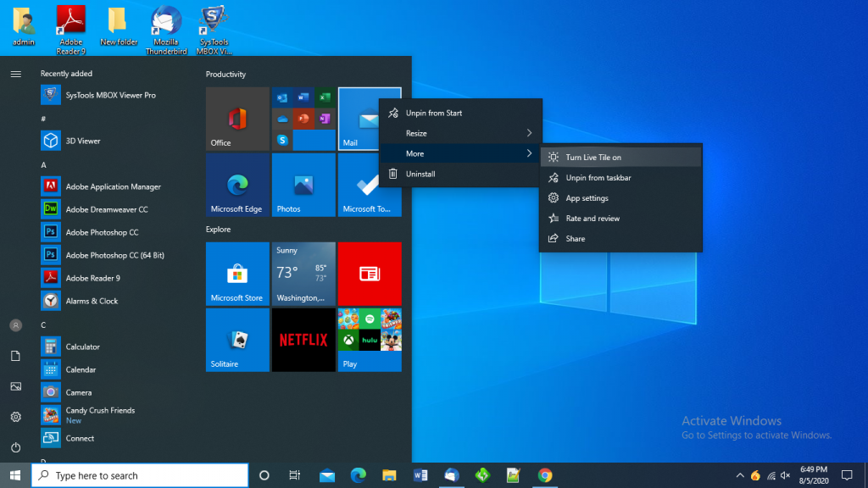This screenshot has height=488, width=868.
Task: Open the Microsoft Store tile
Action: (x=237, y=274)
